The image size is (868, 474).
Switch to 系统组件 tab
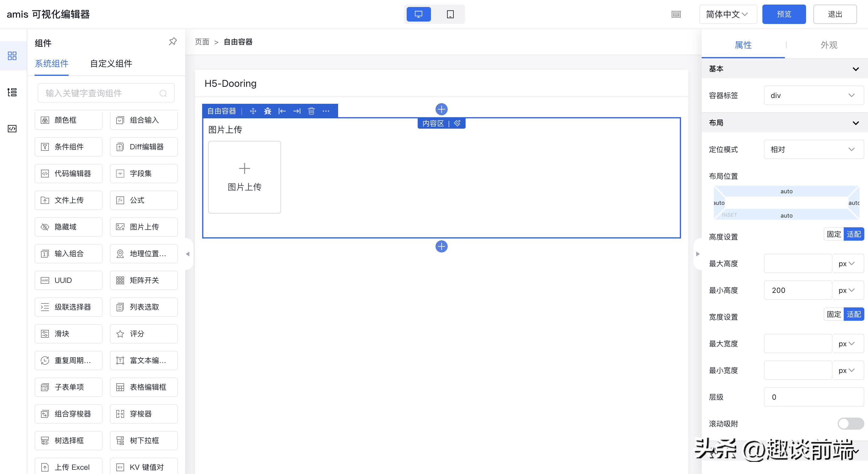pos(52,64)
